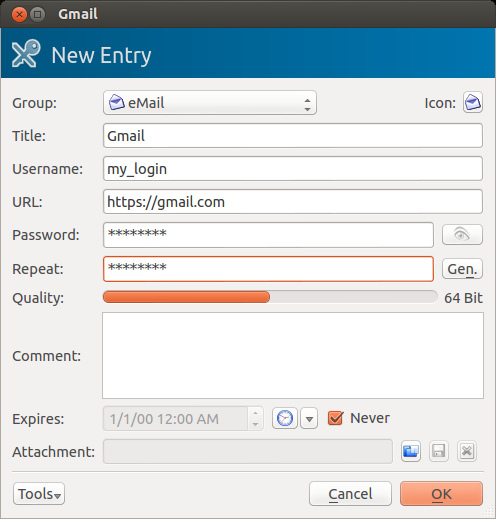Image resolution: width=496 pixels, height=519 pixels.
Task: Confirm entry with the OK button
Action: coord(441,494)
